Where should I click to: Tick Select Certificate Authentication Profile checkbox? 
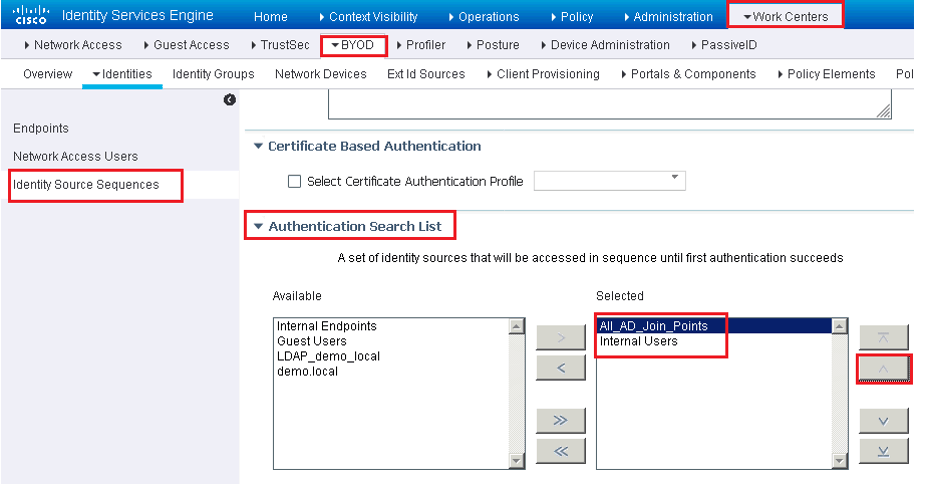pyautogui.click(x=294, y=182)
